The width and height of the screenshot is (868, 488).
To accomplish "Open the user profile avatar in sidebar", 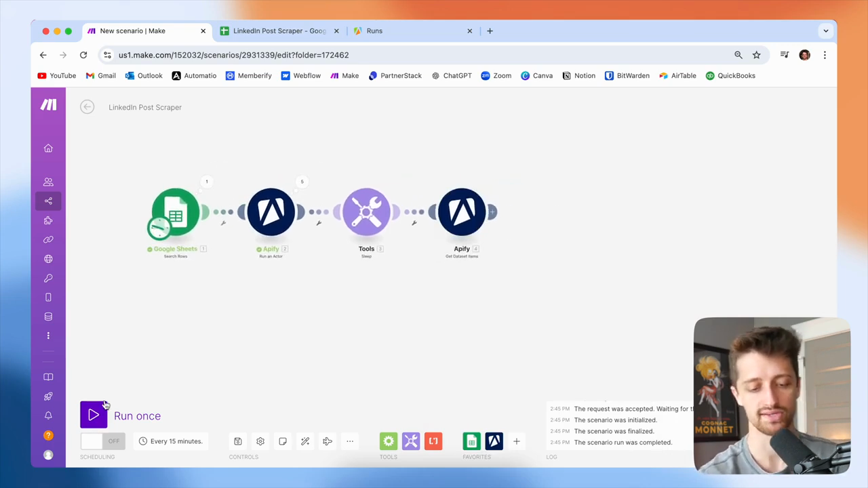I will coord(48,455).
